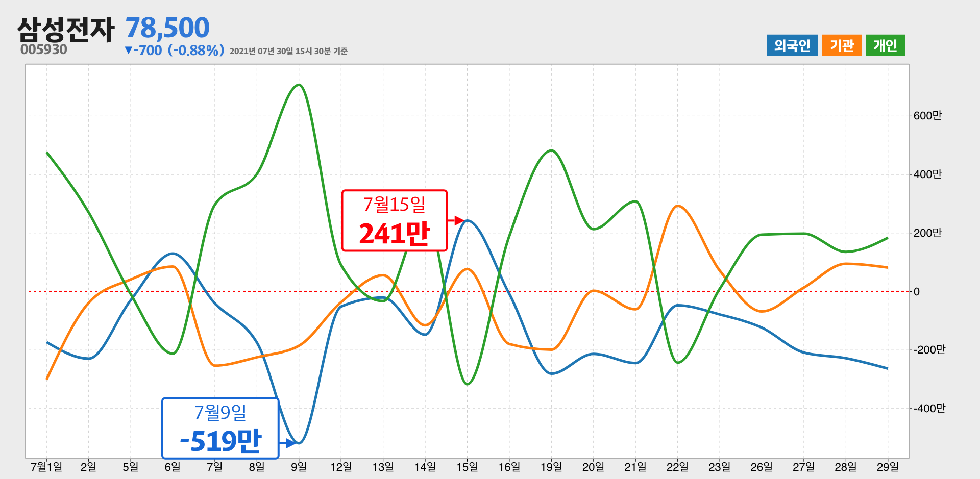
Task: Click the orange line peak at 22일
Action: click(x=677, y=206)
